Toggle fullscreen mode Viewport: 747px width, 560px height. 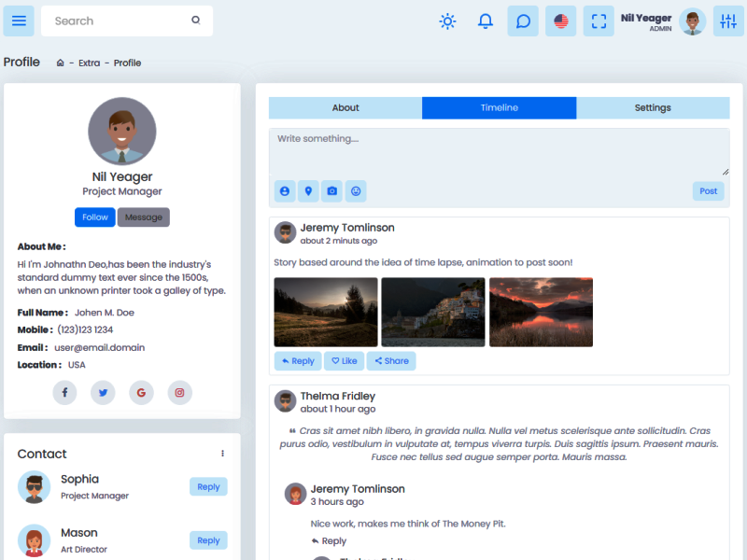click(x=599, y=21)
